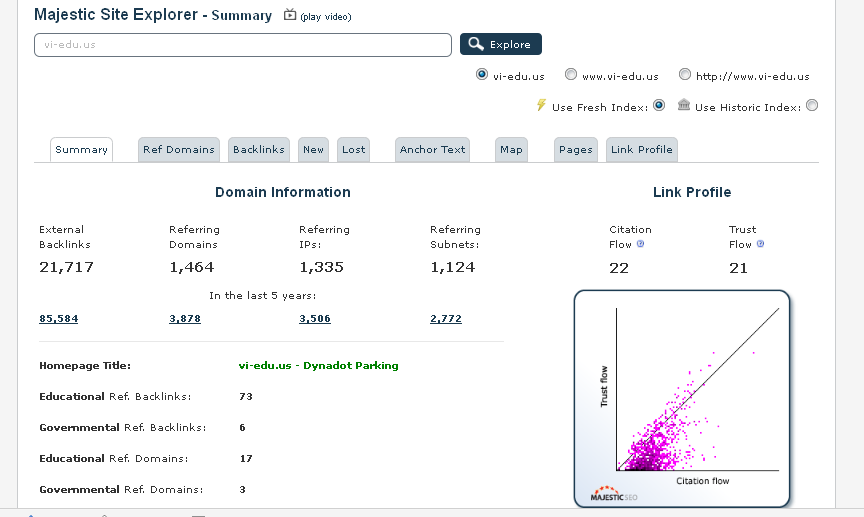The width and height of the screenshot is (864, 517).
Task: Click the Domain Information heading
Action: 283,192
